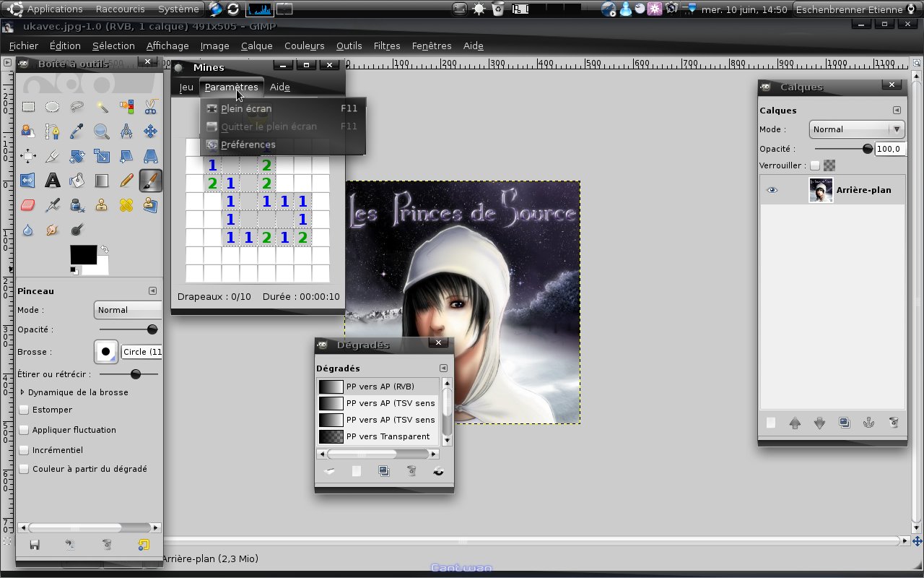Open the Paramètres menu in Mines
The height and width of the screenshot is (578, 924).
tap(231, 87)
